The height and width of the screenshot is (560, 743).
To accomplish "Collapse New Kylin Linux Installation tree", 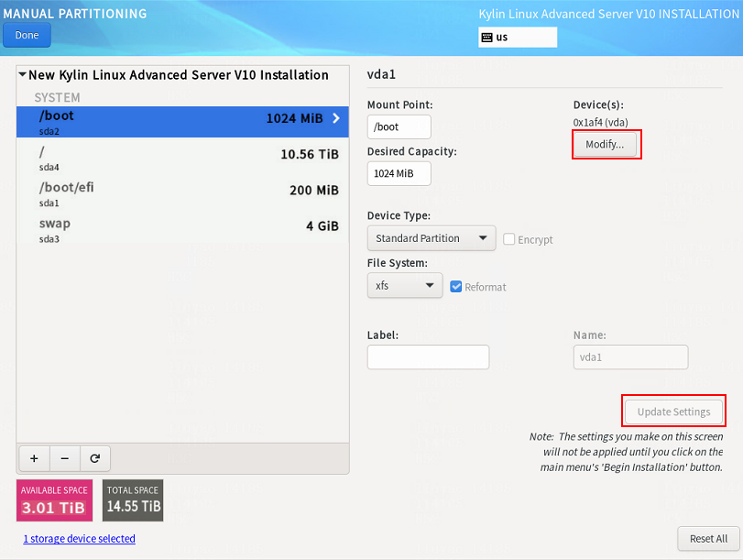I will click(22, 74).
